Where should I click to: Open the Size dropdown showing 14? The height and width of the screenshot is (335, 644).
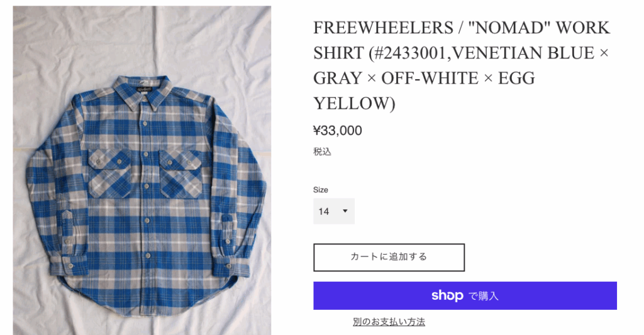pos(334,211)
